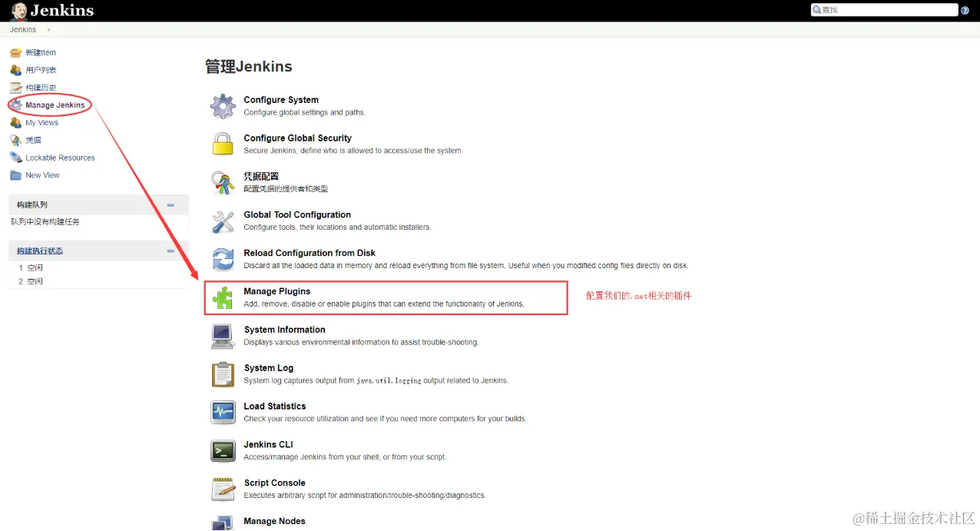Open the Load Statistics monitor icon
The height and width of the screenshot is (531, 980).
pyautogui.click(x=223, y=413)
